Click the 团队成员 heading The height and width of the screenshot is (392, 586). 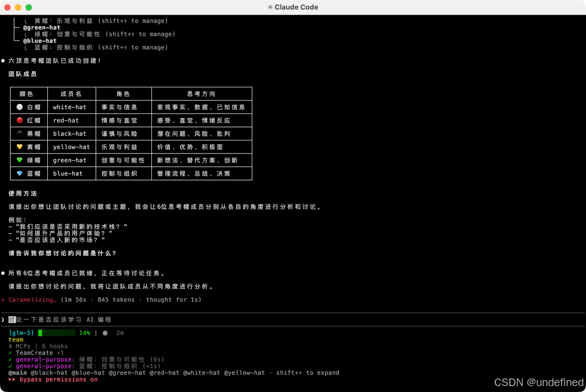tap(23, 74)
